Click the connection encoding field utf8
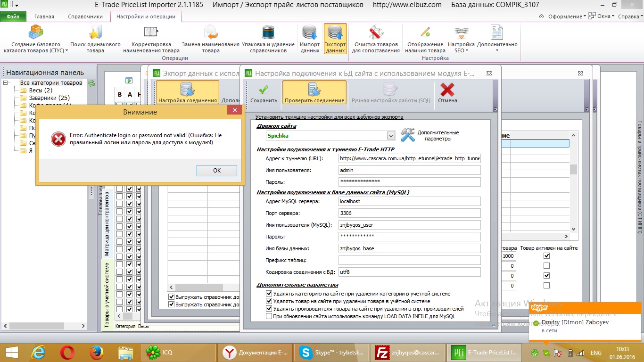644x362 pixels. [x=410, y=272]
